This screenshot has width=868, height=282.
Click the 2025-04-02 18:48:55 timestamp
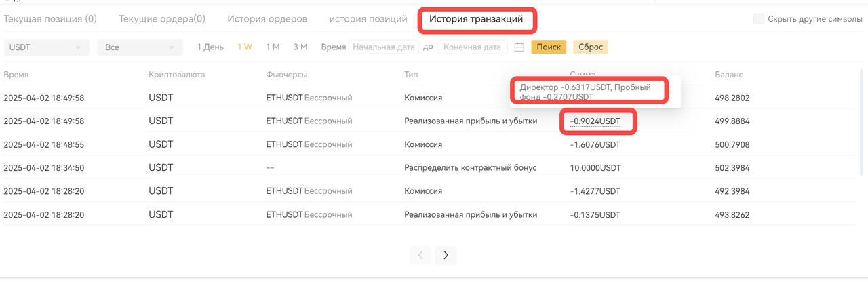click(44, 144)
